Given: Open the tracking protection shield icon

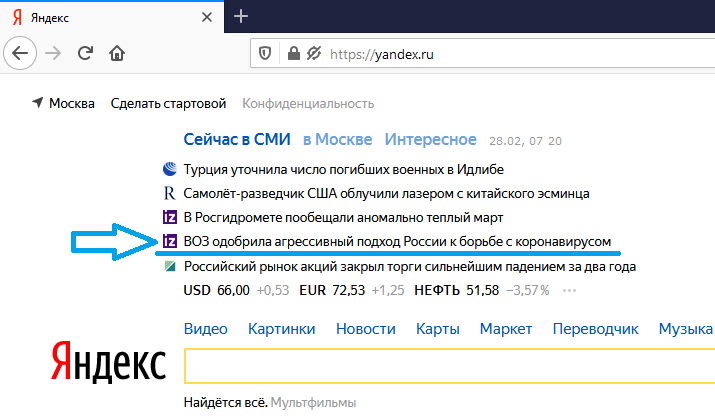Looking at the screenshot, I should pos(265,53).
